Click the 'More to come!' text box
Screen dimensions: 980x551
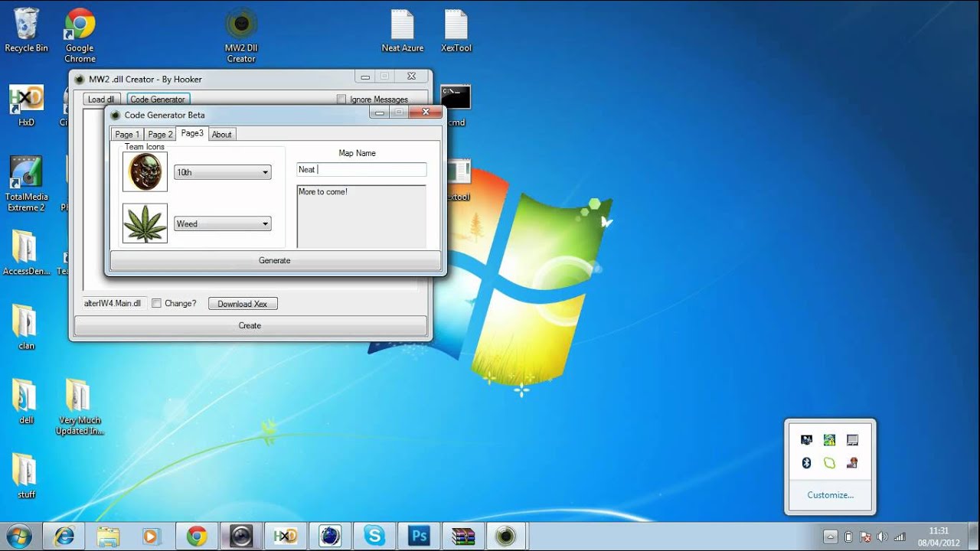[361, 217]
